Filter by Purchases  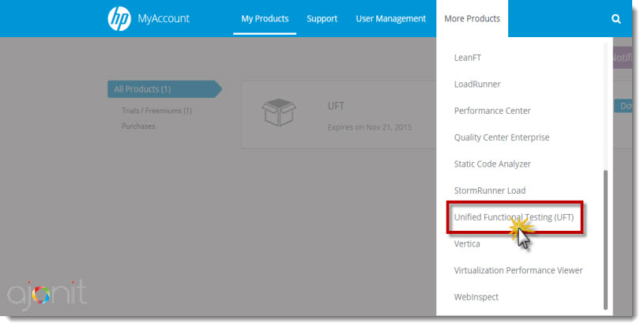(138, 126)
